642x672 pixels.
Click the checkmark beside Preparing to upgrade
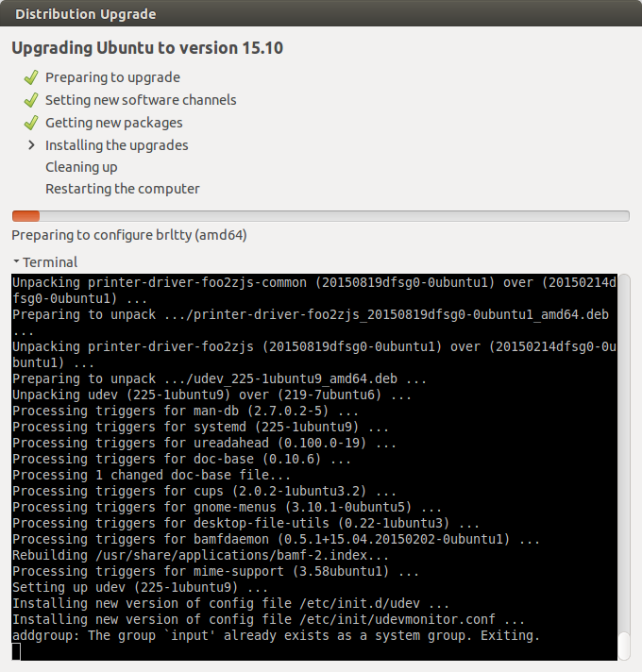tap(31, 77)
